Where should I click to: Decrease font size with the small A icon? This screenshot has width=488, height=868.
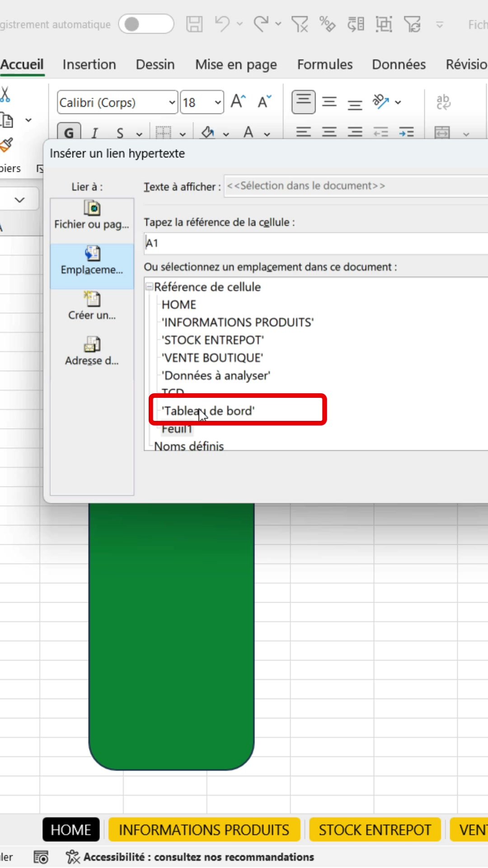tap(265, 101)
